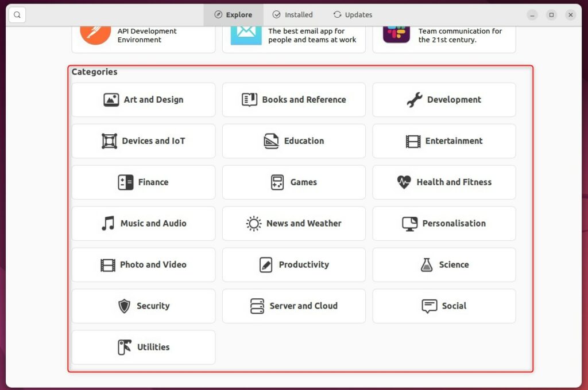Click the Games category label

tap(304, 182)
